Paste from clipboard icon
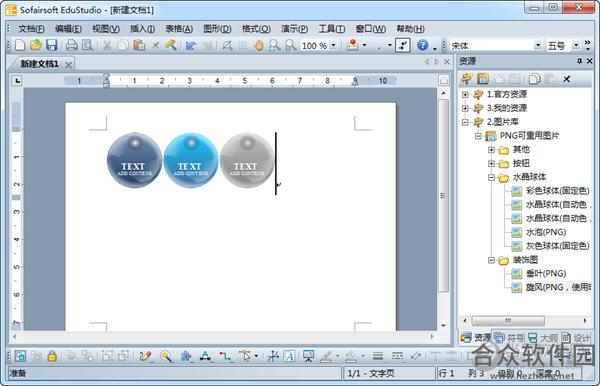The width and height of the screenshot is (600, 386). click(x=139, y=46)
